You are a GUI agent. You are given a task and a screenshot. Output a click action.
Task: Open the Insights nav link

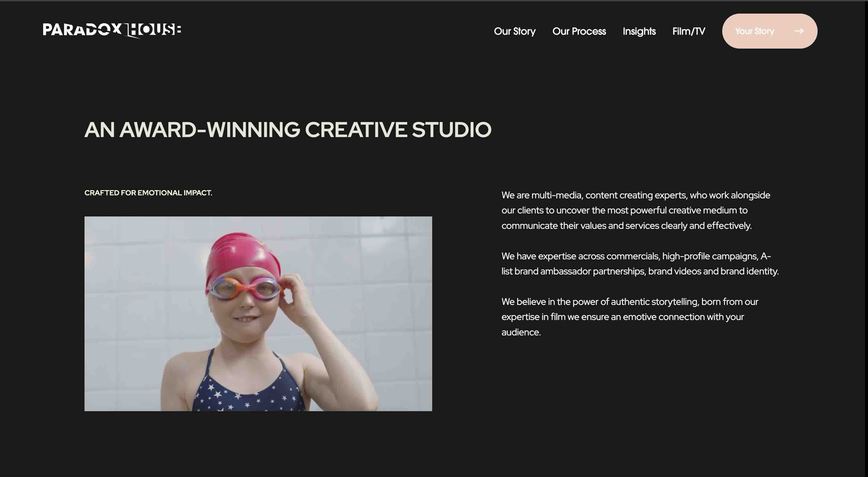tap(639, 31)
